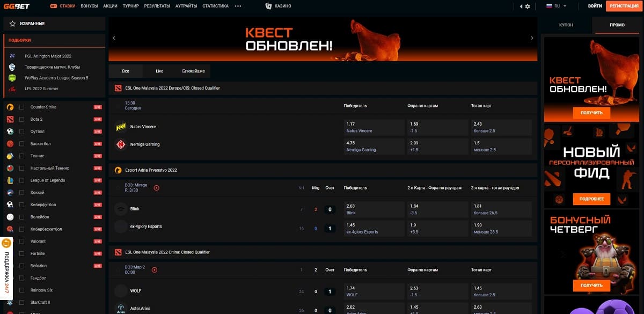Tick the Dota 2 checkbox
This screenshot has width=644, height=314.
pos(22,119)
